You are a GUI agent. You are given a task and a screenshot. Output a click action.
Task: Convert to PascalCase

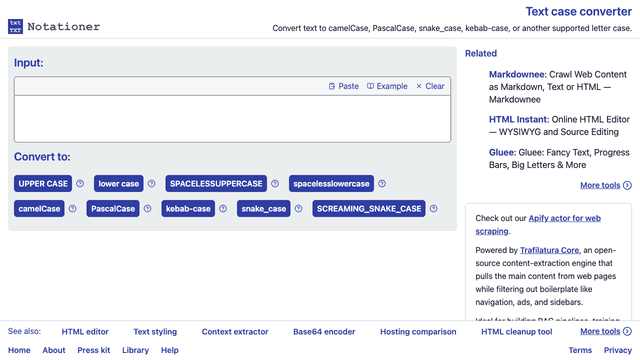click(113, 209)
